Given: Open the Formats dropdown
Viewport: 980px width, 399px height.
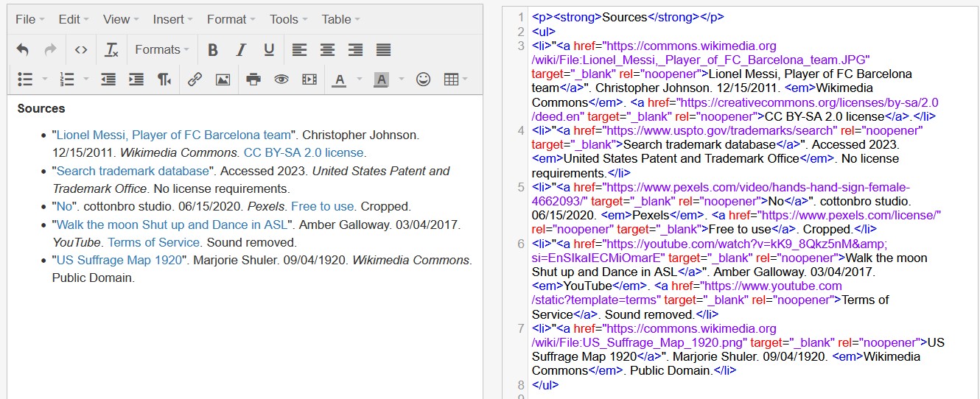Looking at the screenshot, I should coord(162,50).
